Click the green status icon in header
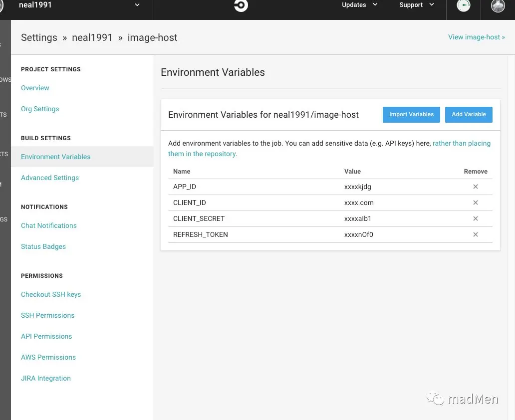Screen dimensions: 515x420 coord(464,5)
